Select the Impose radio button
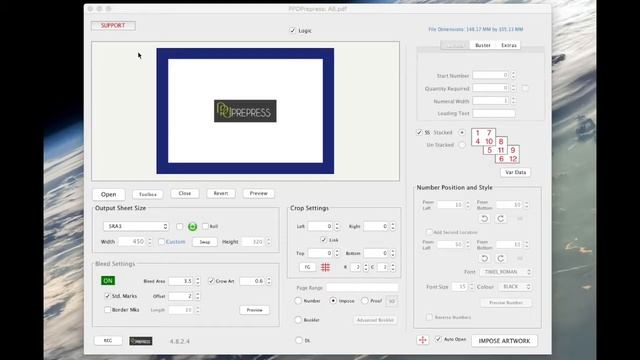The image size is (640, 360). [x=333, y=301]
